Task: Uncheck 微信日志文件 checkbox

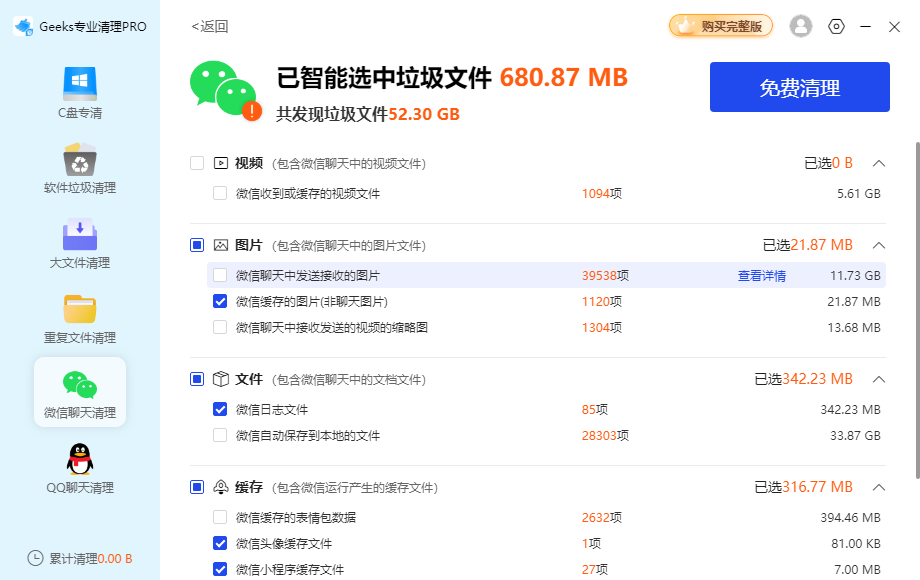Action: pos(220,409)
